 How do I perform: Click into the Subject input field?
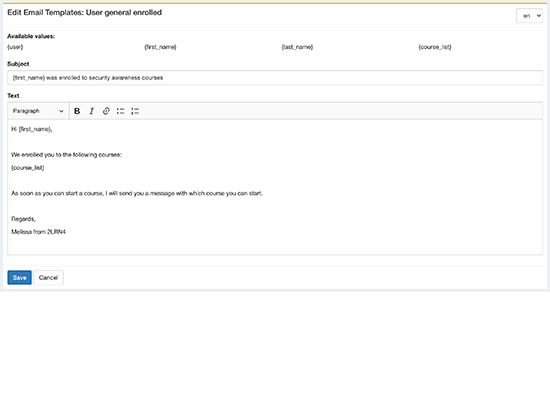click(x=275, y=77)
